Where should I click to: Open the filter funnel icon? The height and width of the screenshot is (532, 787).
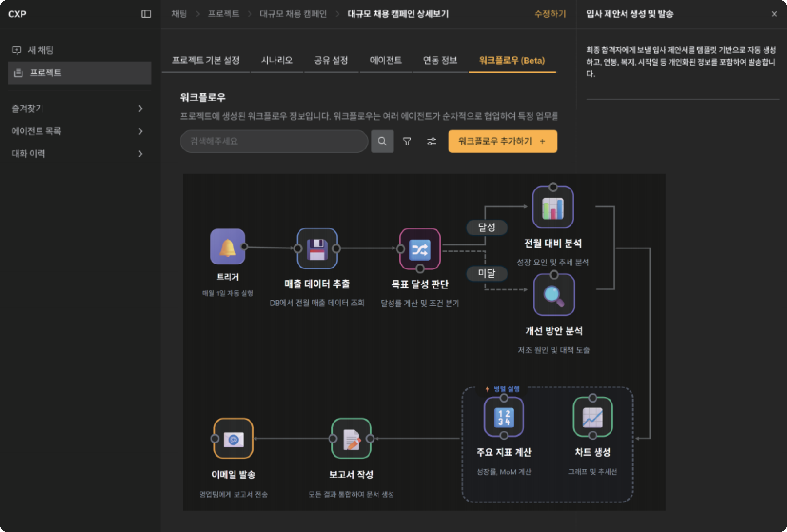pos(407,141)
